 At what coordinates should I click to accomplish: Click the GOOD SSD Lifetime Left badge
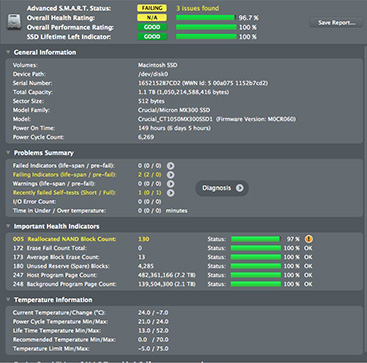point(152,37)
